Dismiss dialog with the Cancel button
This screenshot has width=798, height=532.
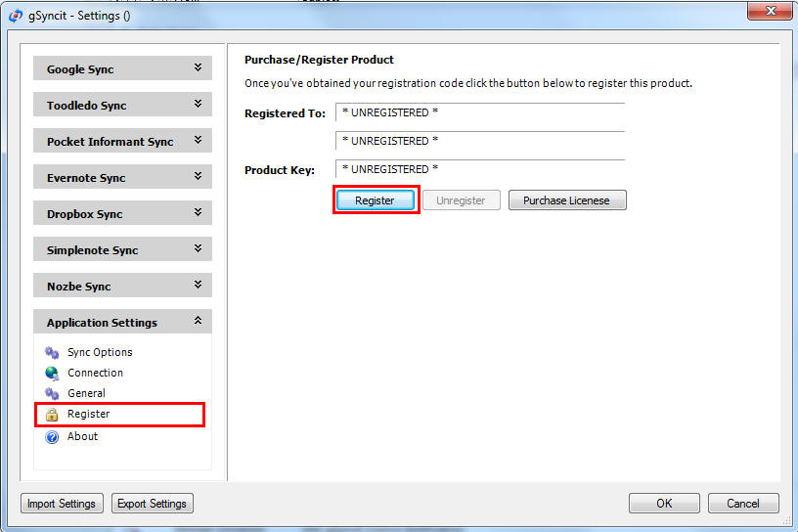point(743,504)
